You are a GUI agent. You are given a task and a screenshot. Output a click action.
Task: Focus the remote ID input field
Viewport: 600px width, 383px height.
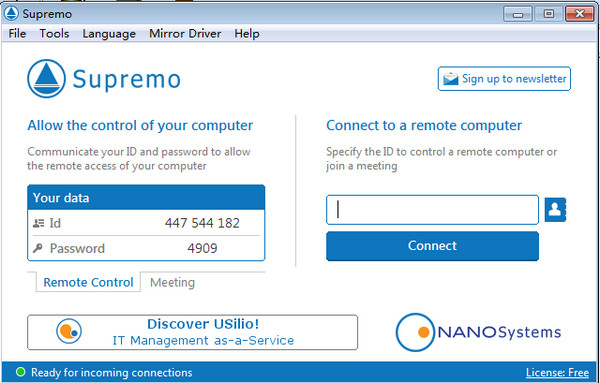click(x=432, y=210)
